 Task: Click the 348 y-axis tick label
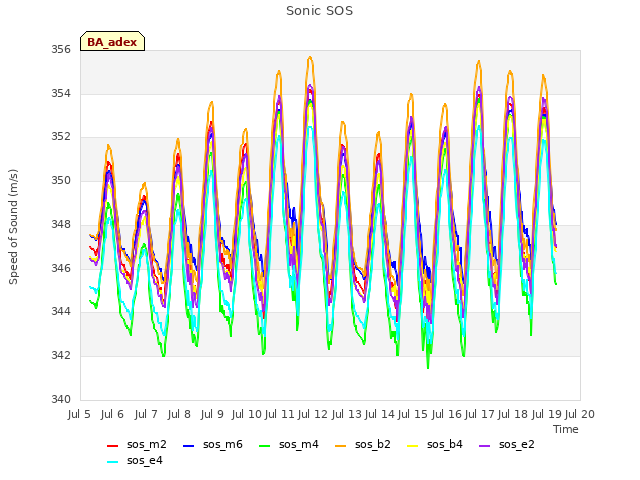pyautogui.click(x=61, y=224)
